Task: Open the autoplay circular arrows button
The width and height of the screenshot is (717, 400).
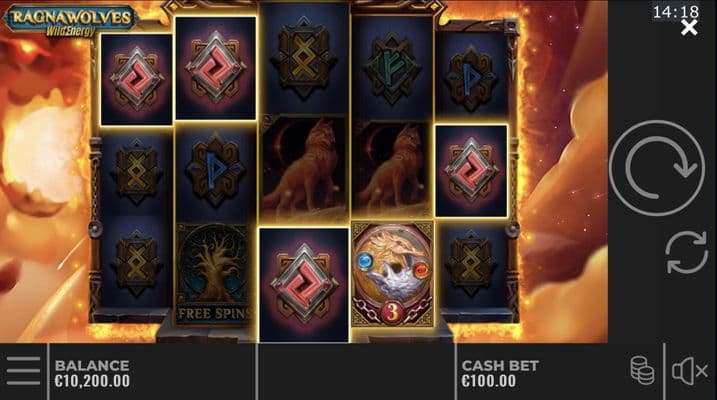Action: coord(686,252)
